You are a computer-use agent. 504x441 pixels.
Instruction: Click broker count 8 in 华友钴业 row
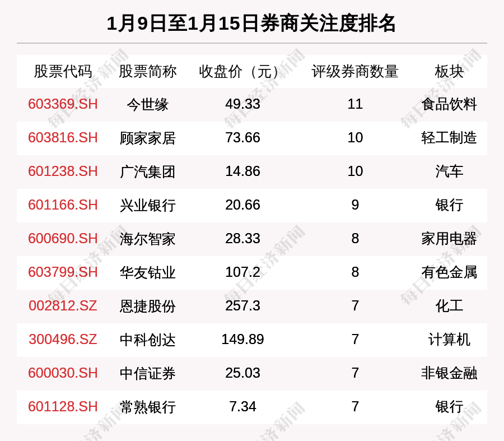355,272
